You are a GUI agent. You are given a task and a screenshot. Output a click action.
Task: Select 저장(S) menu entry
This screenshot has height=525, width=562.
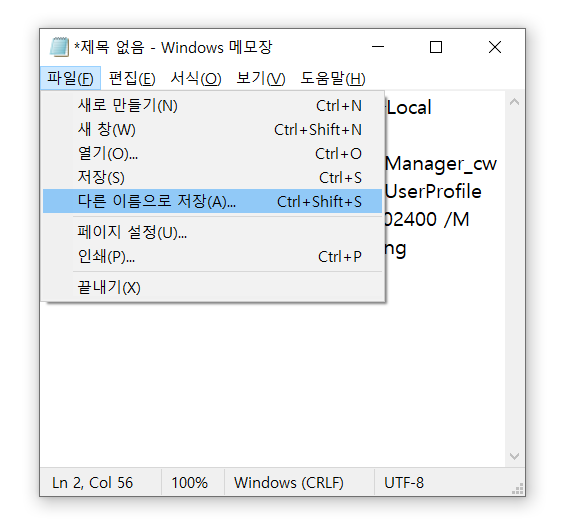[213, 177]
